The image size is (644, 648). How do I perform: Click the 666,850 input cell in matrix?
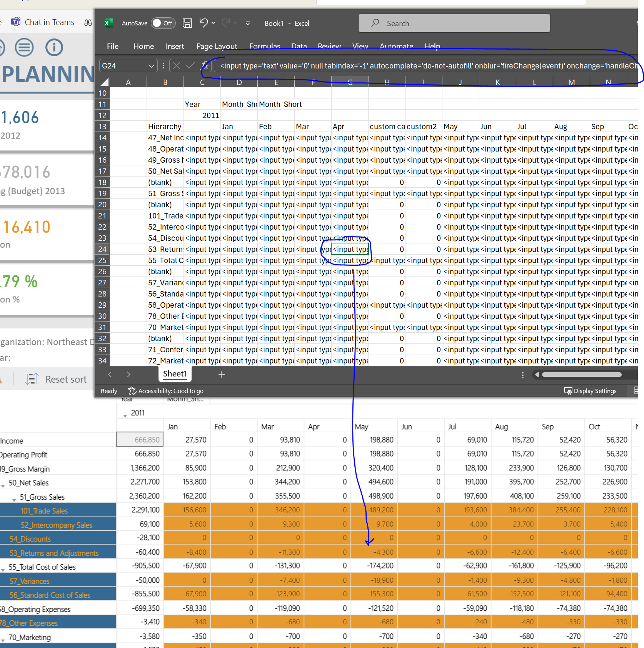pos(140,440)
